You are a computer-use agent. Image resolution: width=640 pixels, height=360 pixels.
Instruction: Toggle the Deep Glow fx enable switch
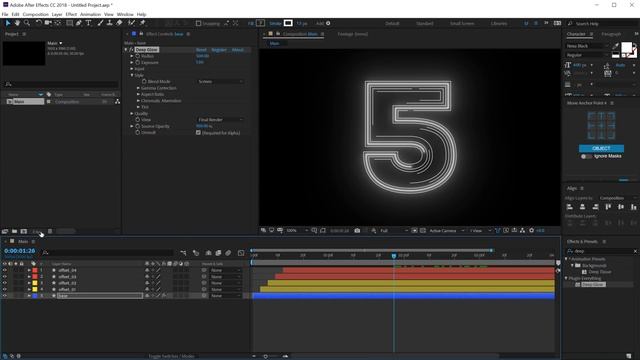click(x=131, y=49)
